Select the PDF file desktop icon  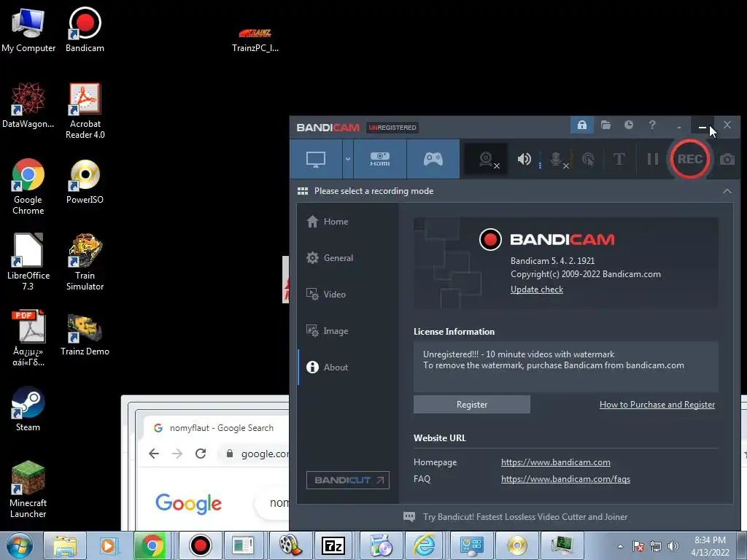click(28, 338)
